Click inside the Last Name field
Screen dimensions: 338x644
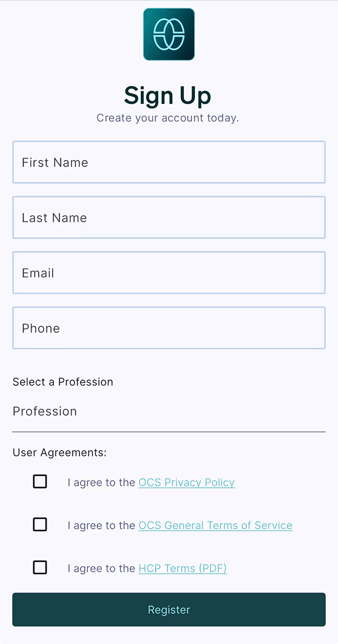point(169,217)
